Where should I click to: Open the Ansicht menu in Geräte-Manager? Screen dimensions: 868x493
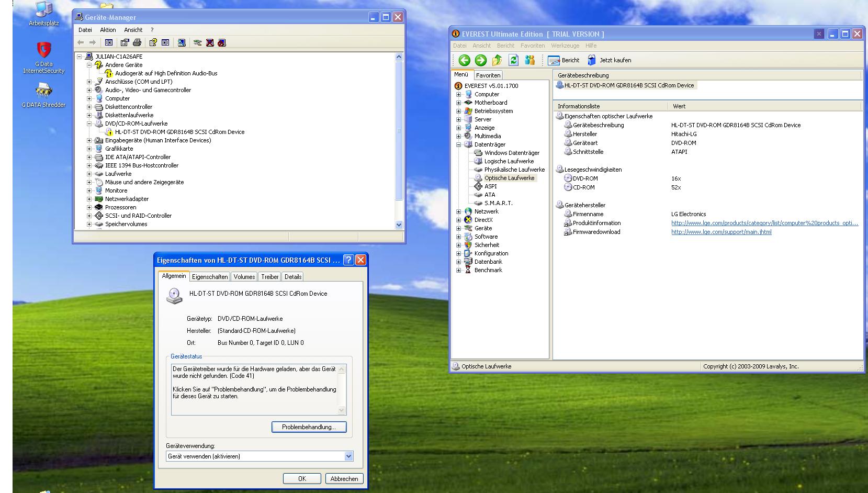(133, 30)
